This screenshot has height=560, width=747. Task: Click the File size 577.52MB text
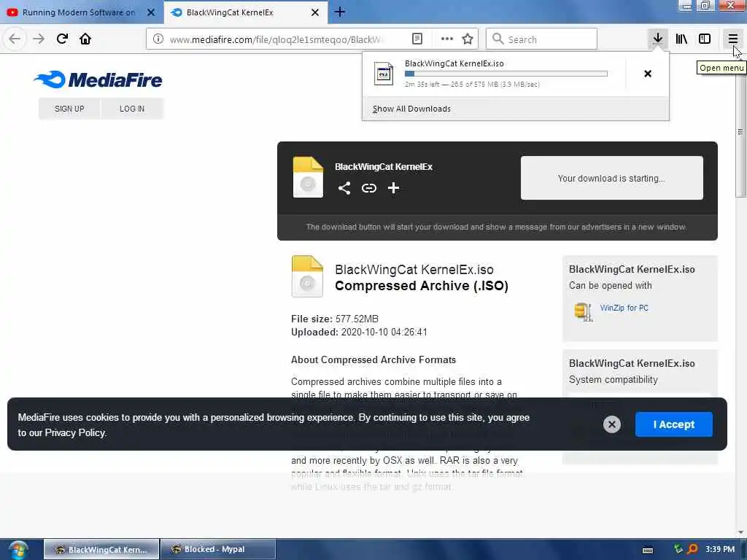334,319
